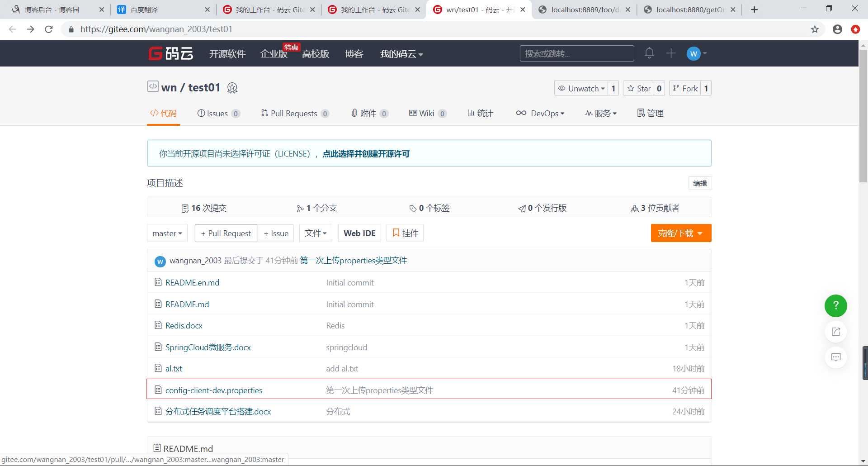Go forward using the browser forward arrow
The image size is (868, 466).
pos(30,29)
